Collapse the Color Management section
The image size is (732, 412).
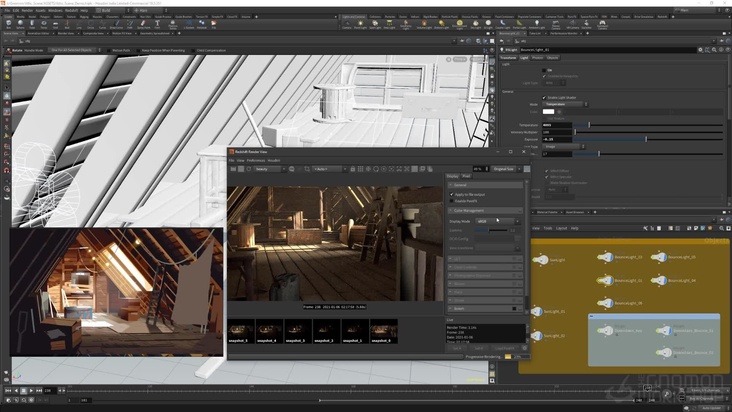click(x=486, y=210)
